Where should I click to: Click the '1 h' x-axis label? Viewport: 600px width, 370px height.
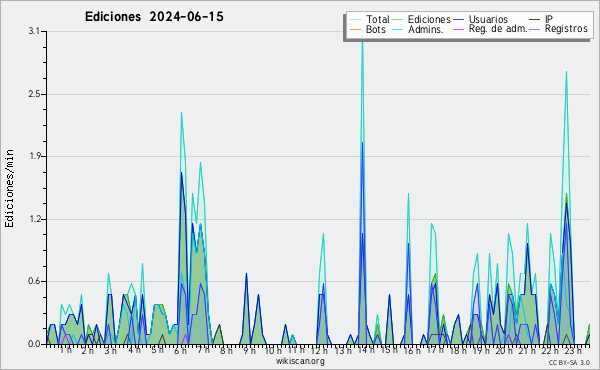coord(65,350)
